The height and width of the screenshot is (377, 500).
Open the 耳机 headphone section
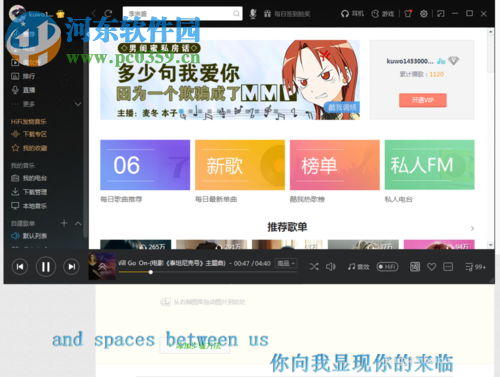[x=352, y=14]
